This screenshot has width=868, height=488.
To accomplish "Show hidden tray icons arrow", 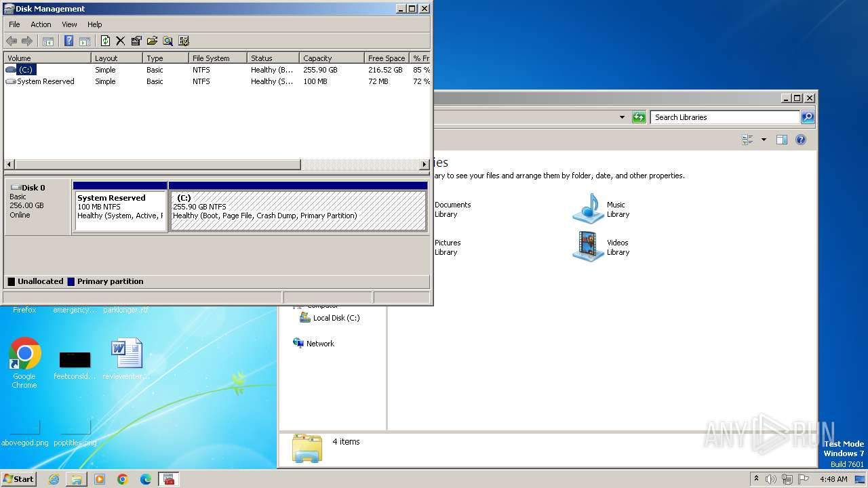I will (x=756, y=479).
